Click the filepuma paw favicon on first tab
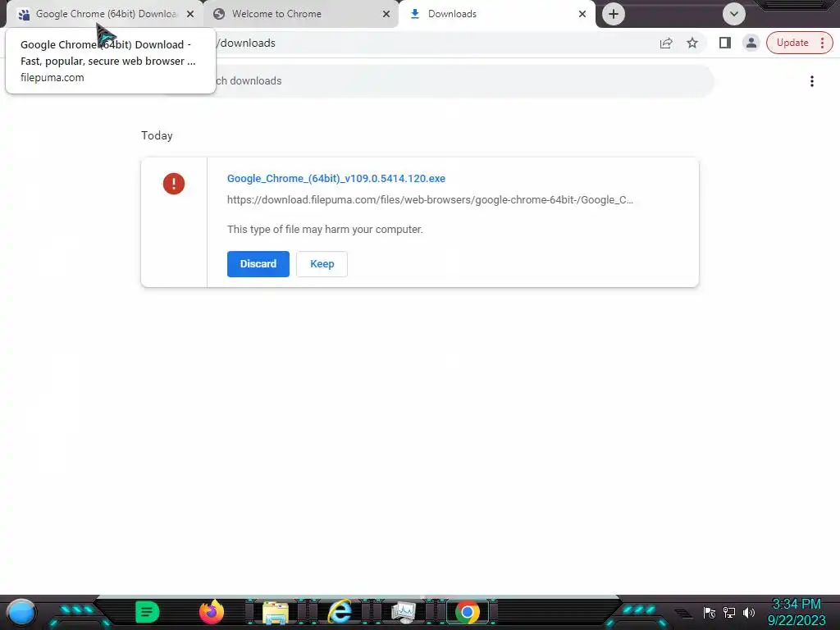This screenshot has width=840, height=630. point(24,15)
